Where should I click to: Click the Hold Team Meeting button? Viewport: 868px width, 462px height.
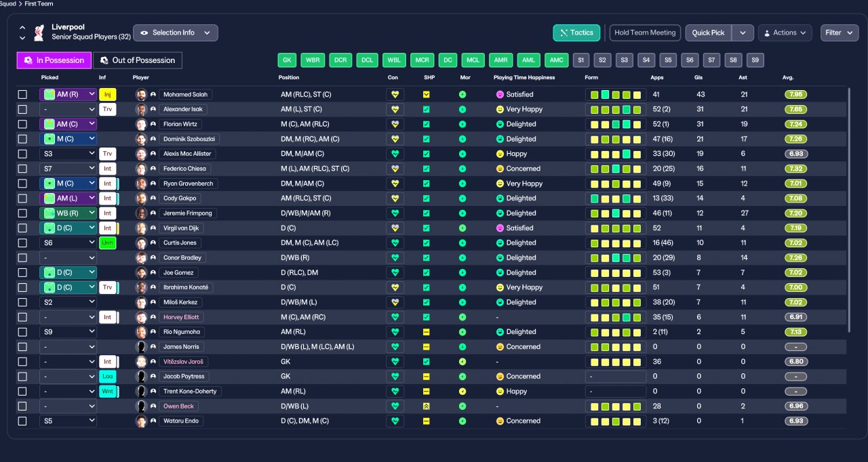[x=645, y=33]
